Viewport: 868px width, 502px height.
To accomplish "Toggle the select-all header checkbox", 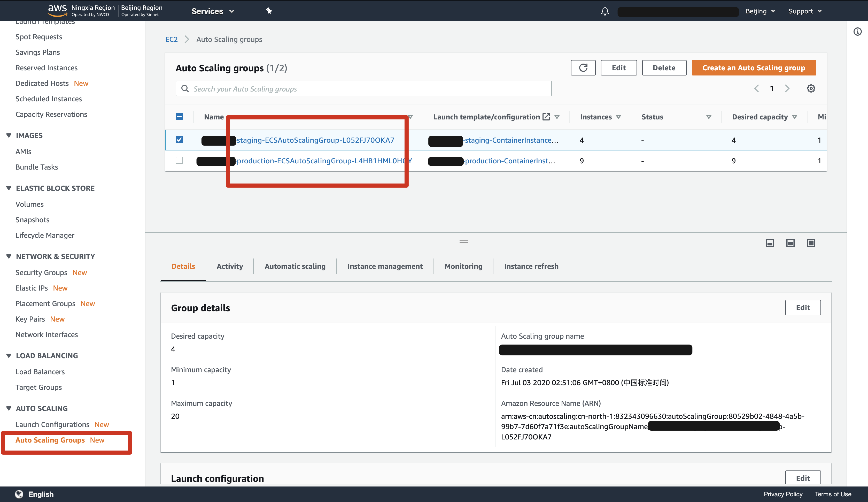I will click(179, 117).
